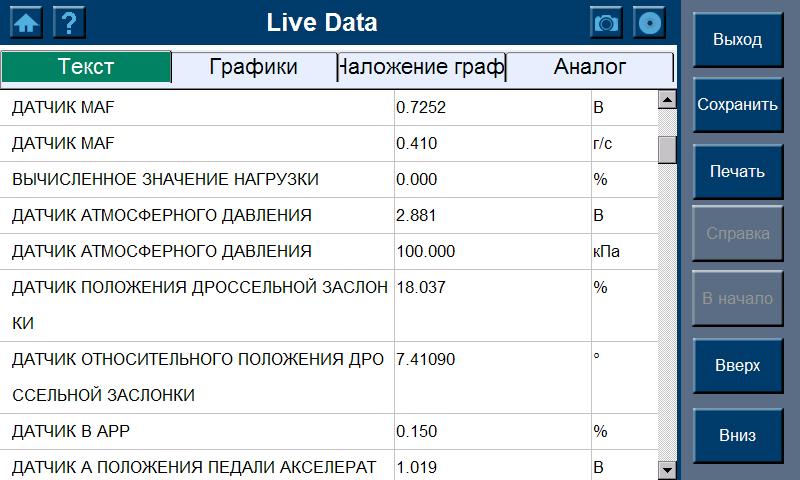Click the scrollbar down arrow

[x=667, y=469]
